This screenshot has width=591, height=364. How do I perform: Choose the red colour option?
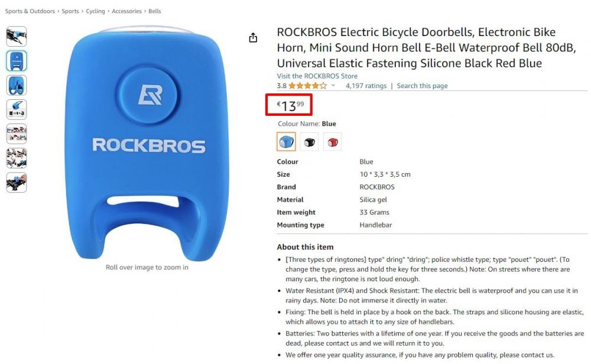click(x=332, y=142)
